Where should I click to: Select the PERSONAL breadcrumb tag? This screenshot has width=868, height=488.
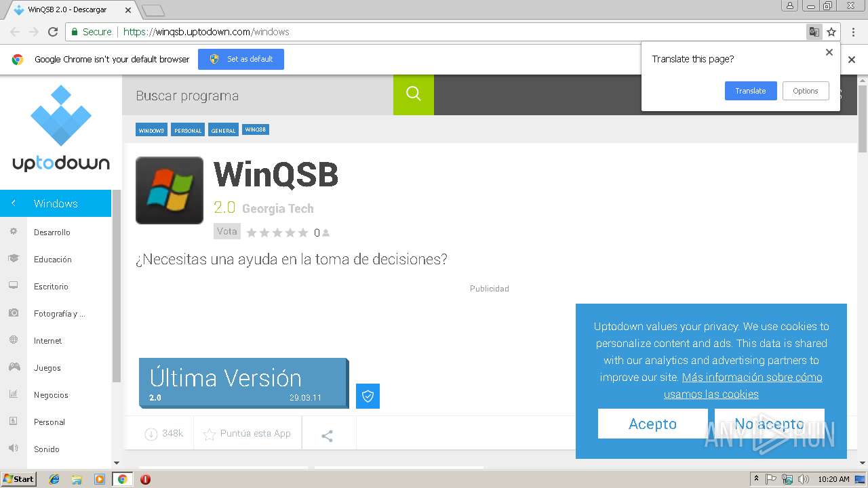tap(188, 130)
